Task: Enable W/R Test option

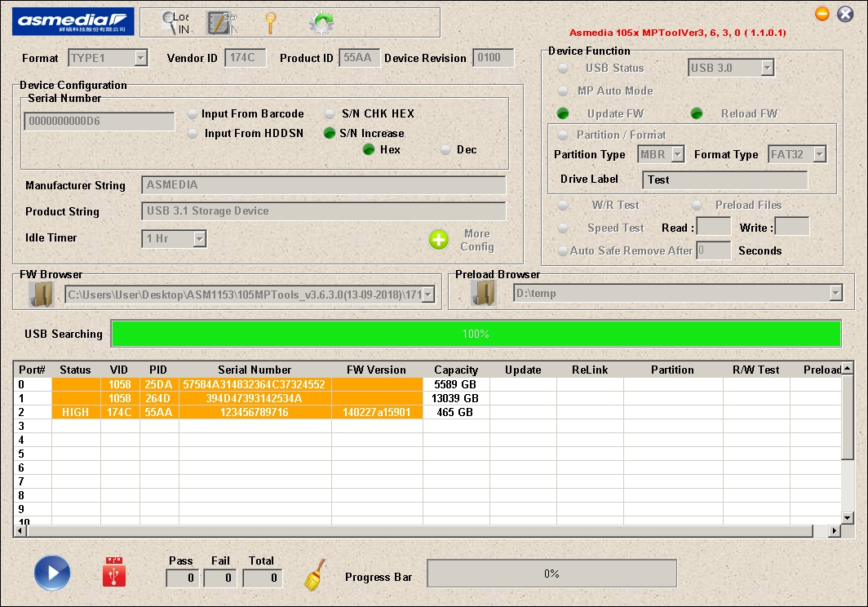Action: click(562, 206)
